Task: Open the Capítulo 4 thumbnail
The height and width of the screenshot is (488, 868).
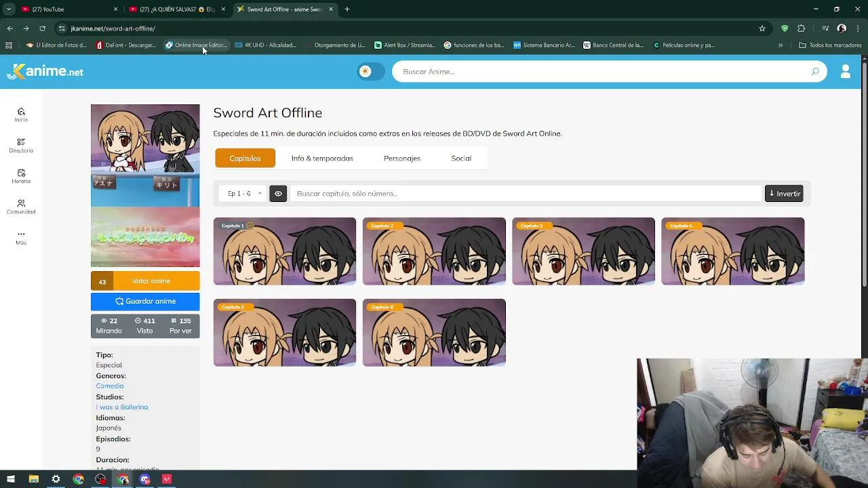Action: pos(733,251)
